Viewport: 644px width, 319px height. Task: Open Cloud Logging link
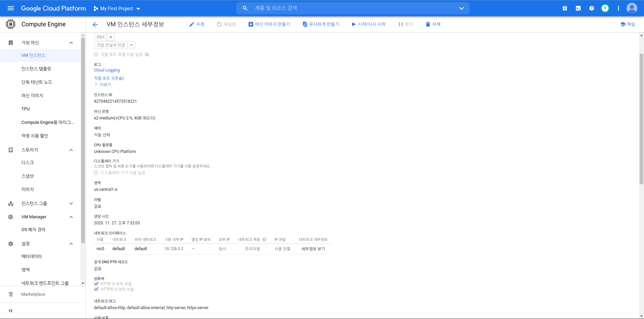pos(107,70)
